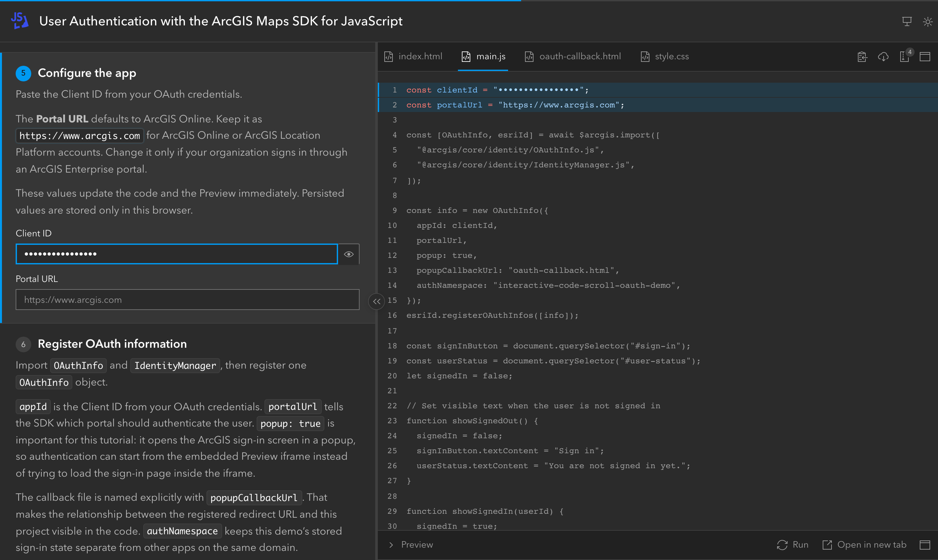Click the Preview label

417,544
